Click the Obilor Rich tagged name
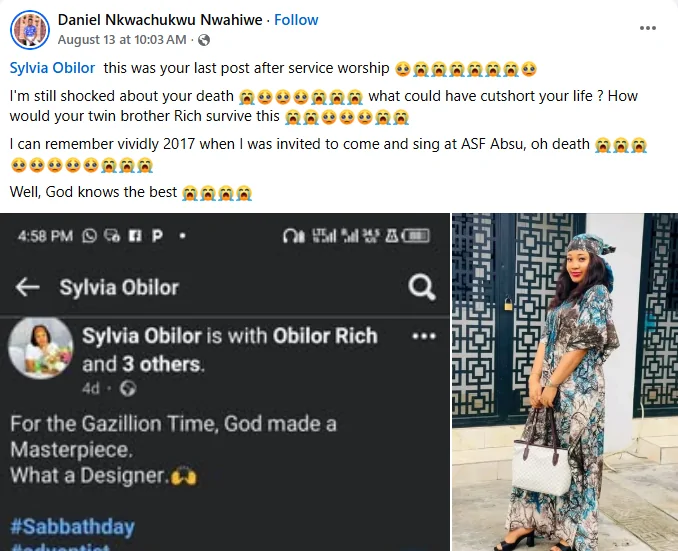 point(325,336)
